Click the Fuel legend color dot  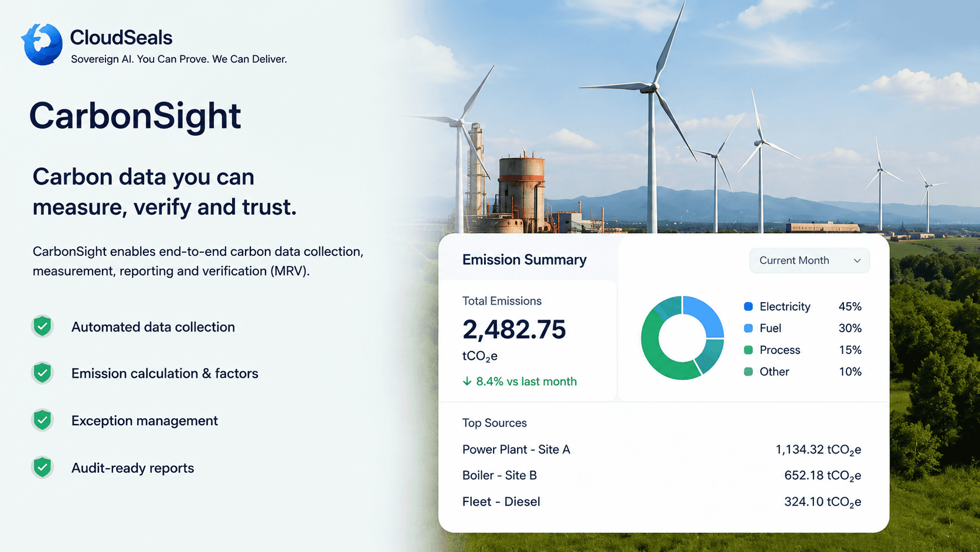[x=748, y=328]
